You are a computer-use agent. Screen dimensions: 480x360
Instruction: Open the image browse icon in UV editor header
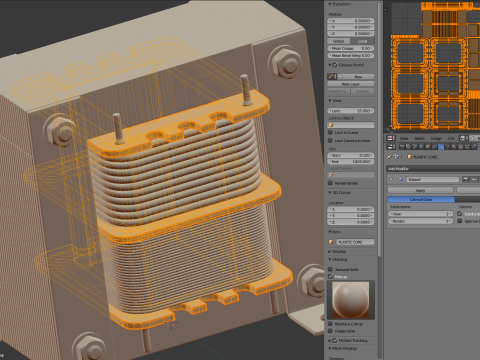[463, 138]
